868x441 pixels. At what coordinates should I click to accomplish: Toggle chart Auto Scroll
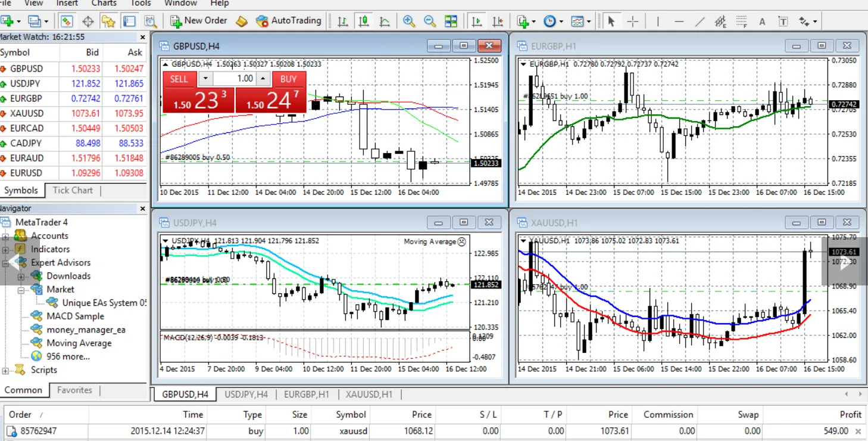[476, 21]
